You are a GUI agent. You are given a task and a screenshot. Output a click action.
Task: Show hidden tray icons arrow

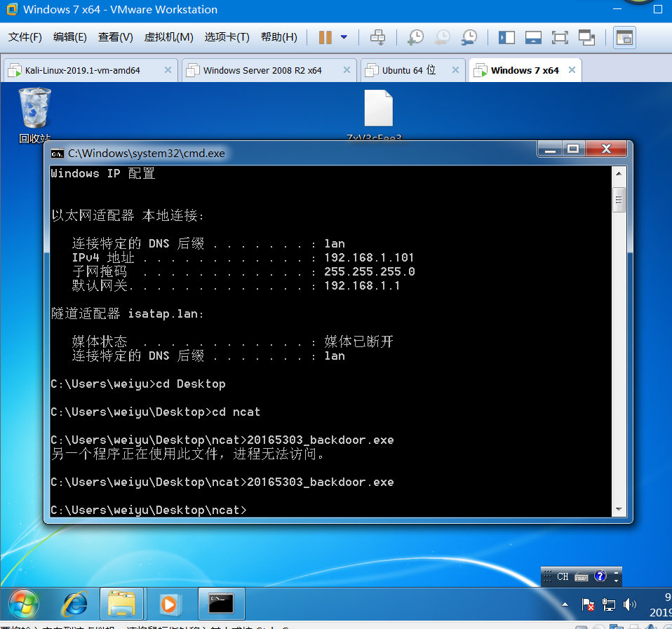click(565, 604)
